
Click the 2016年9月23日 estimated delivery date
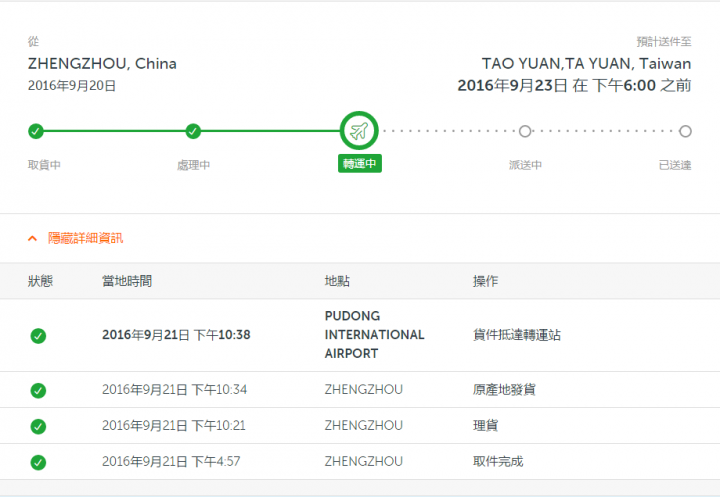click(512, 85)
